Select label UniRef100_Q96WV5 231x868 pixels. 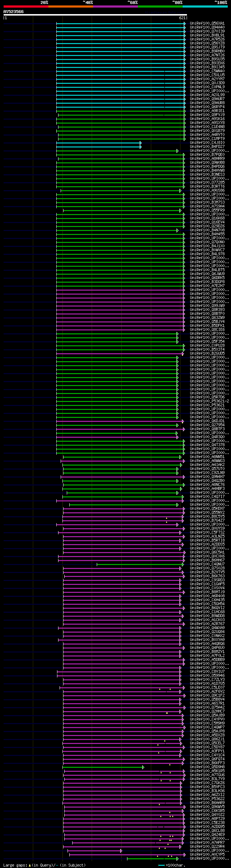pos(207,807)
